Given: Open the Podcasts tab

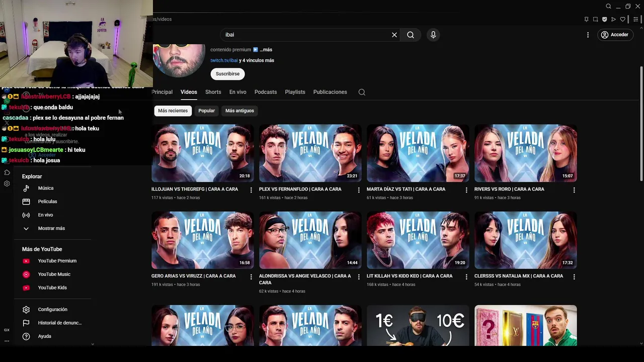Looking at the screenshot, I should [x=266, y=92].
